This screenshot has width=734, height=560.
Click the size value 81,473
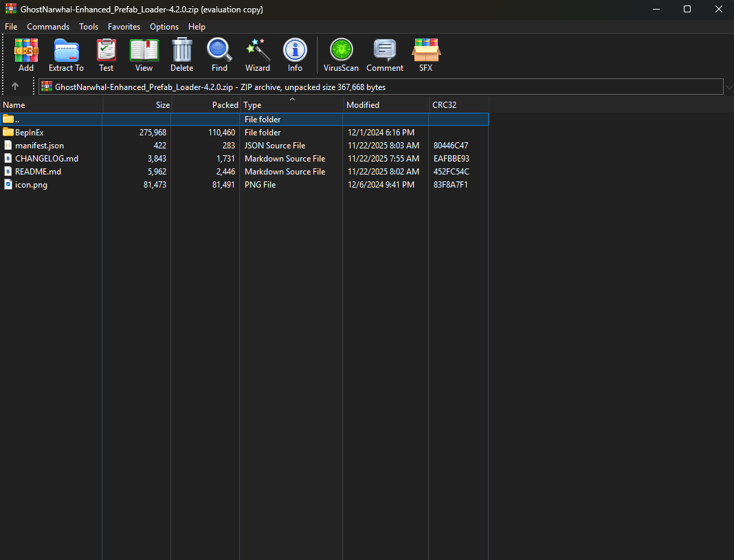155,185
